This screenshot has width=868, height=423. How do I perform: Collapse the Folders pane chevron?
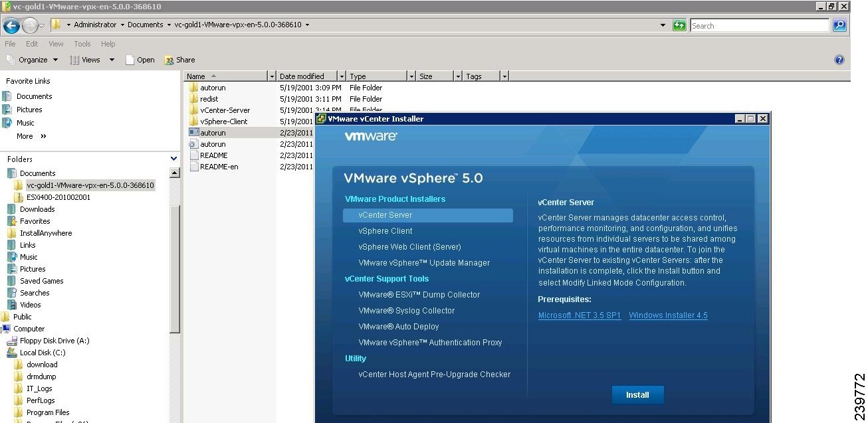pyautogui.click(x=174, y=159)
